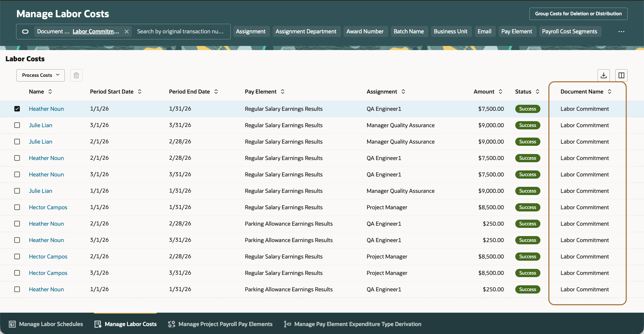The height and width of the screenshot is (334, 644).
Task: Sort the table by Amount column
Action: pos(500,92)
